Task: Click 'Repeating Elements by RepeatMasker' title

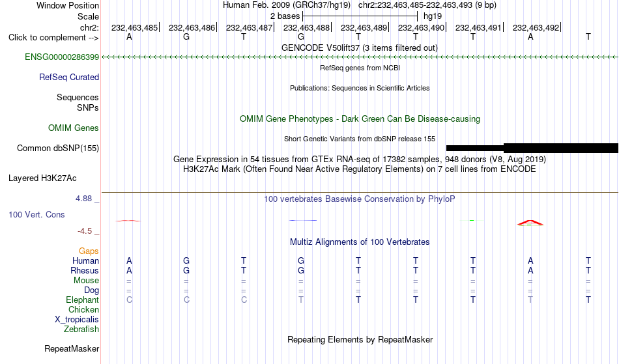Action: coord(360,340)
